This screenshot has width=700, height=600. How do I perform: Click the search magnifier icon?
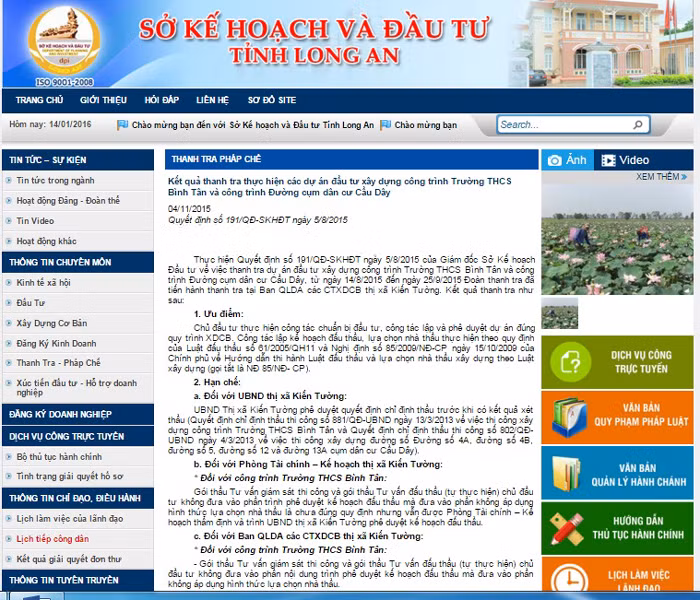(638, 125)
